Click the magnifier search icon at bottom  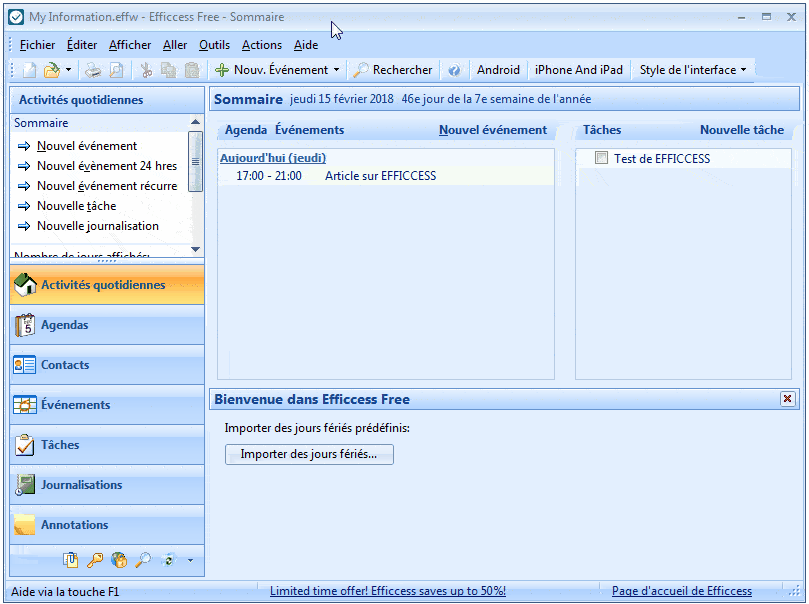(143, 560)
